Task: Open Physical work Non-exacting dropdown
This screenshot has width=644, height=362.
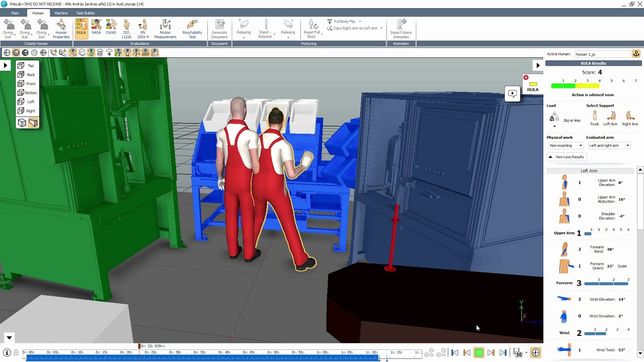Action: [566, 145]
